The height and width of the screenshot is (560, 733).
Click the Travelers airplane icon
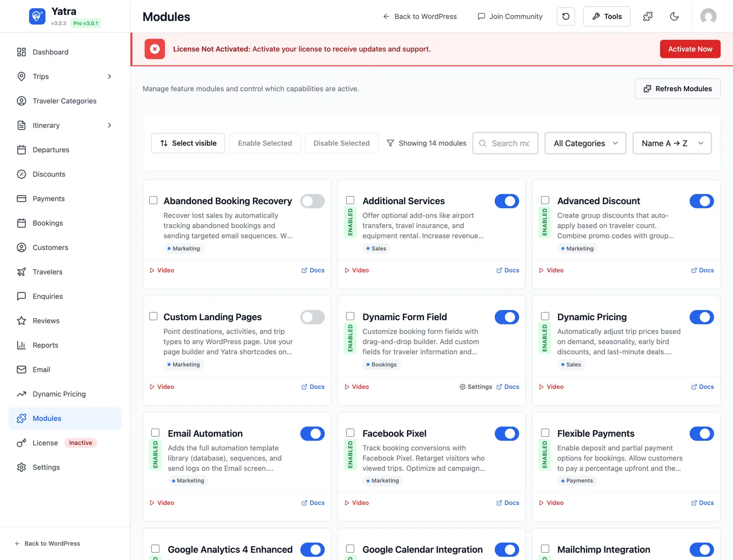[x=21, y=272]
